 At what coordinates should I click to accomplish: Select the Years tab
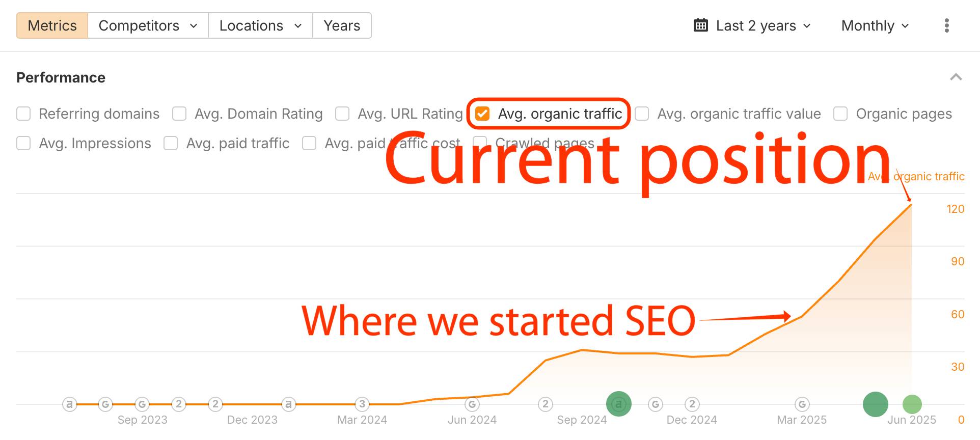pyautogui.click(x=342, y=25)
